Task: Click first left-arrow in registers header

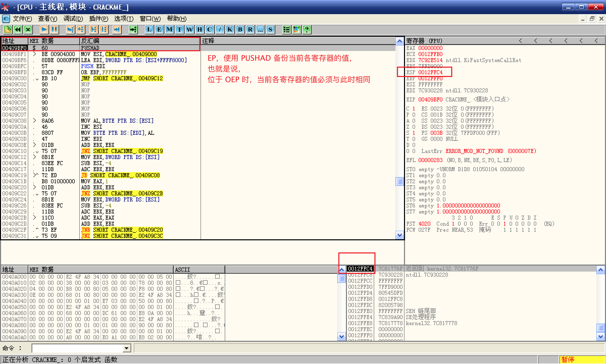Action: click(x=520, y=41)
